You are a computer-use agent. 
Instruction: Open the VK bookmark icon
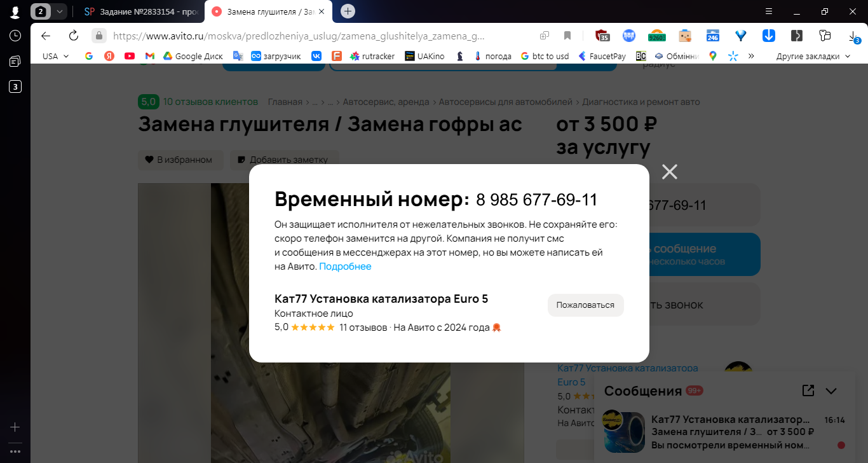(316, 56)
